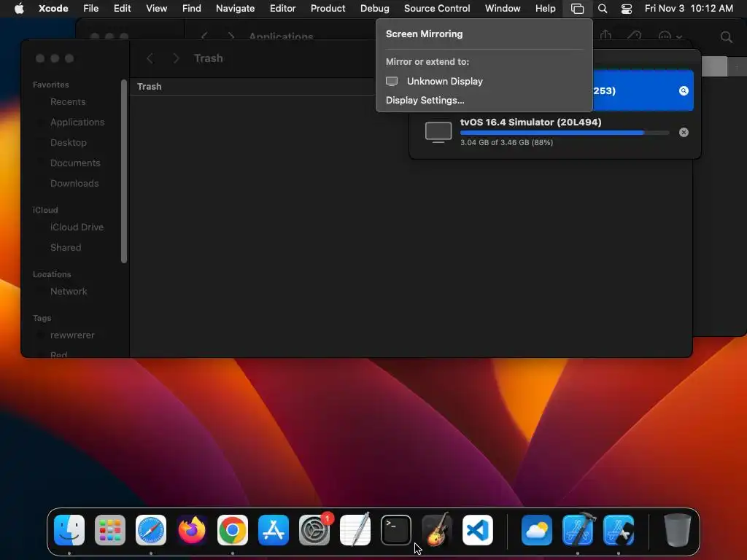Open Downloads in the Finder sidebar
This screenshot has height=560, width=747.
click(x=74, y=184)
